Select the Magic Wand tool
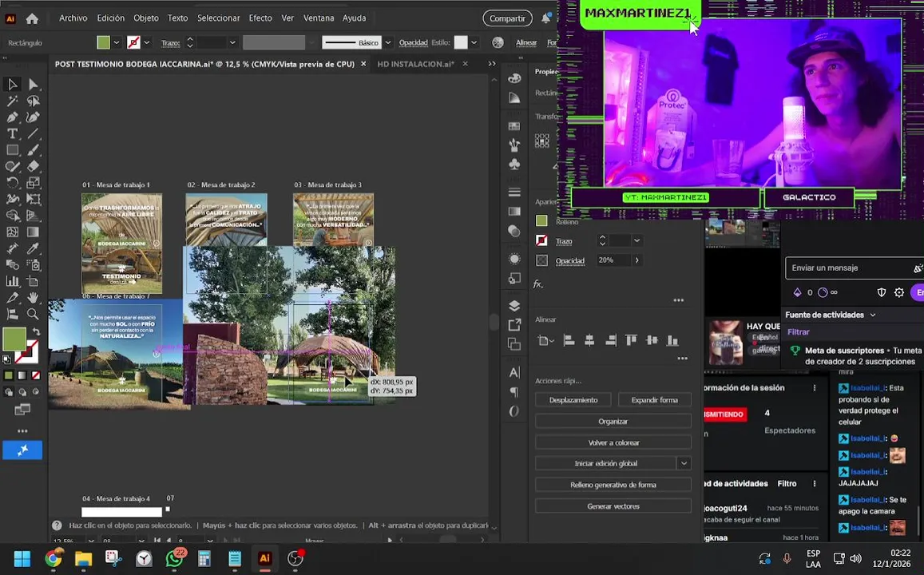 [12, 101]
